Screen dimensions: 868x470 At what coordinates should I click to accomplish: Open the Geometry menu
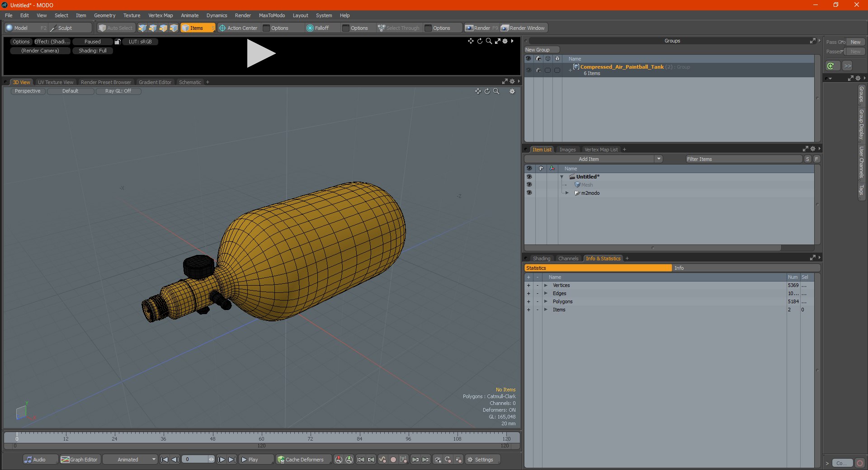104,15
